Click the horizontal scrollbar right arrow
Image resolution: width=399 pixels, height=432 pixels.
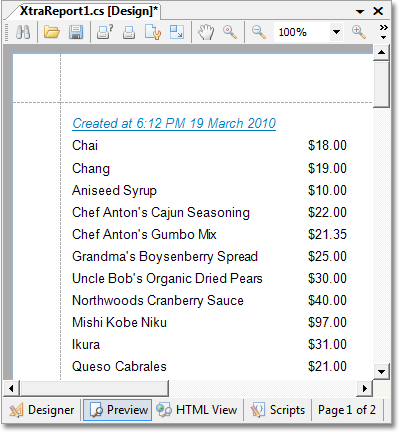(x=364, y=388)
